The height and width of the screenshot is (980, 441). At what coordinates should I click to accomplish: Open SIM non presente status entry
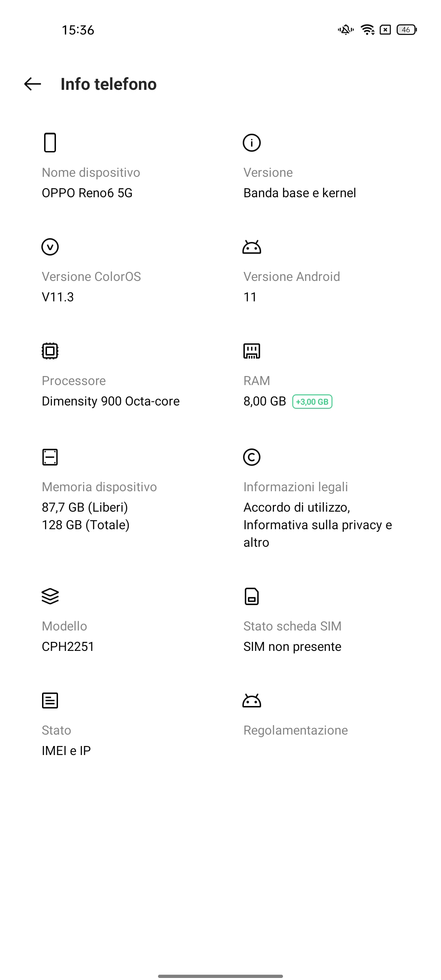coord(292,646)
